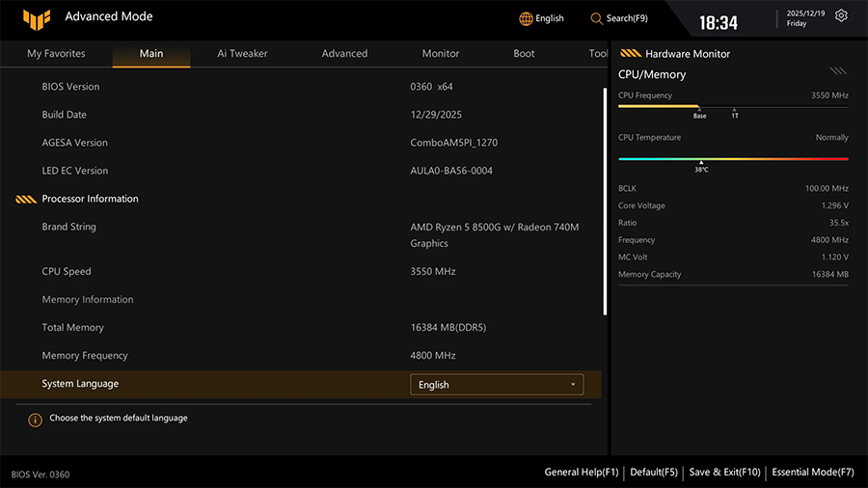Click the search magnifier icon
This screenshot has width=868, height=488.
[596, 18]
